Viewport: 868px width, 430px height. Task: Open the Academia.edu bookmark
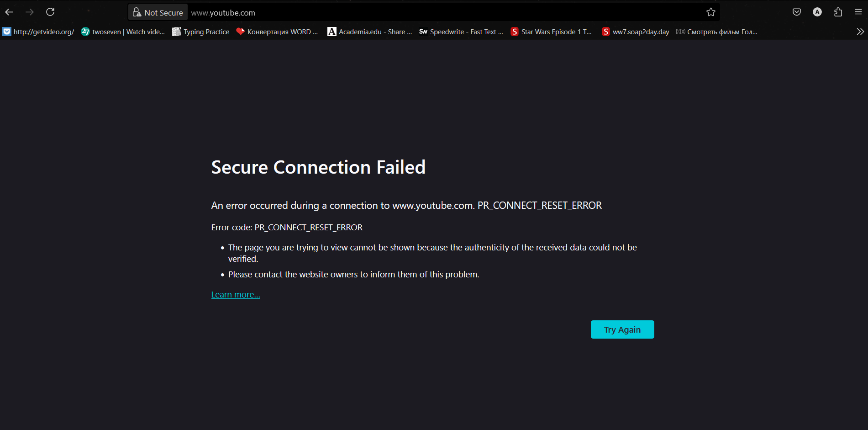(370, 32)
